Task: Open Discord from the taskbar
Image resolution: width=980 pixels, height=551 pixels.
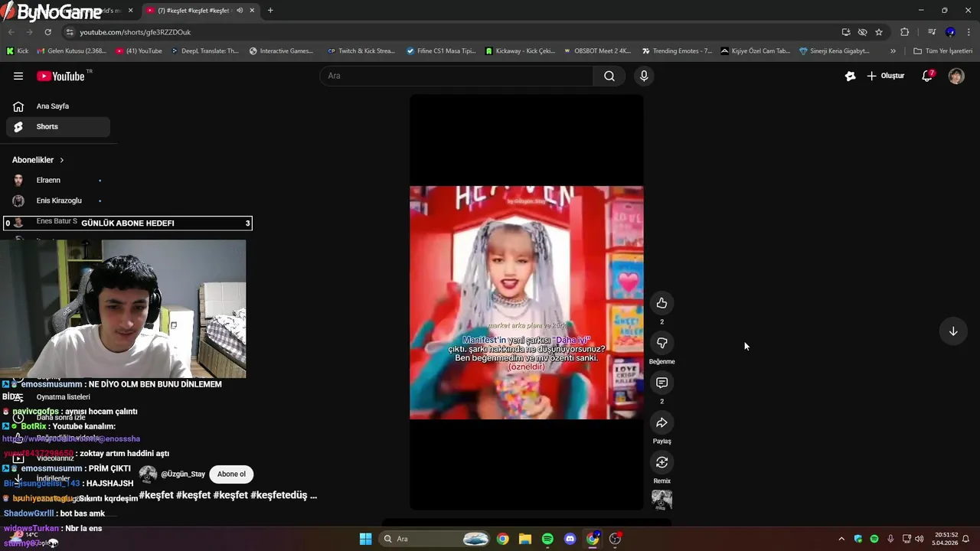Action: click(x=570, y=539)
